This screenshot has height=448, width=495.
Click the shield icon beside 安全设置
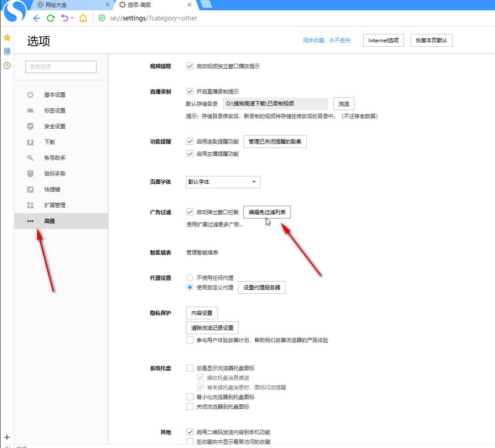pos(30,126)
